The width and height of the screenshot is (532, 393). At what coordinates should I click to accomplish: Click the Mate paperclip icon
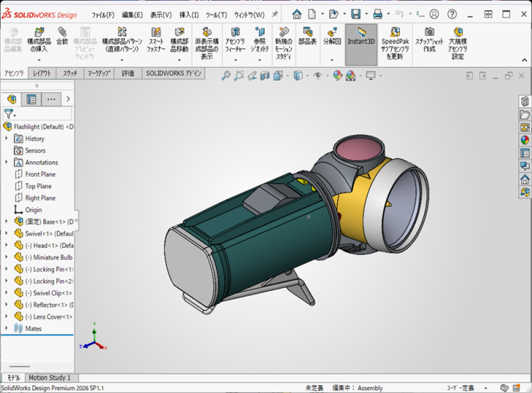(x=63, y=32)
